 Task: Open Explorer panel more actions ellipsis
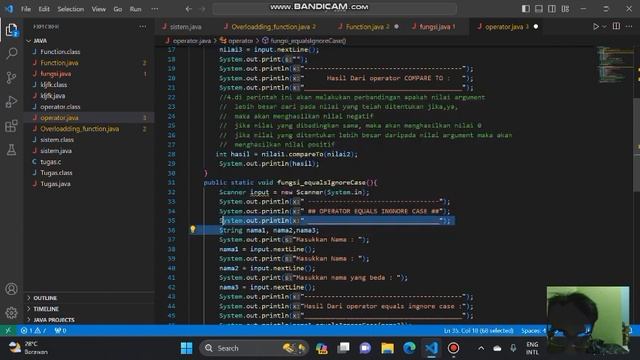142,27
